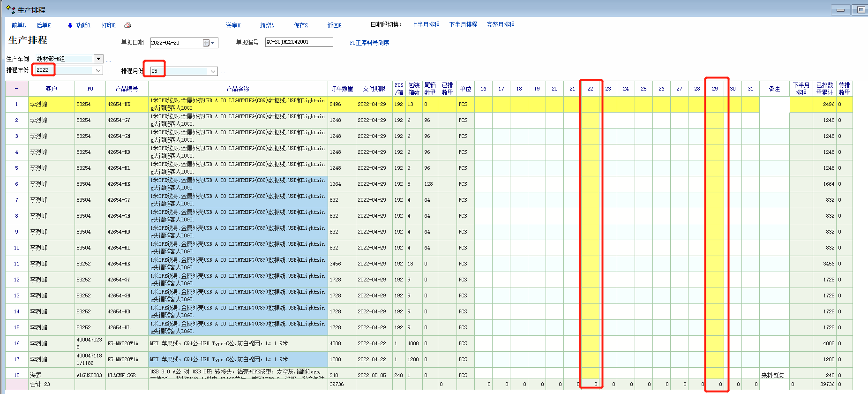
Task: Go to previous document with 前单
Action: [x=19, y=25]
